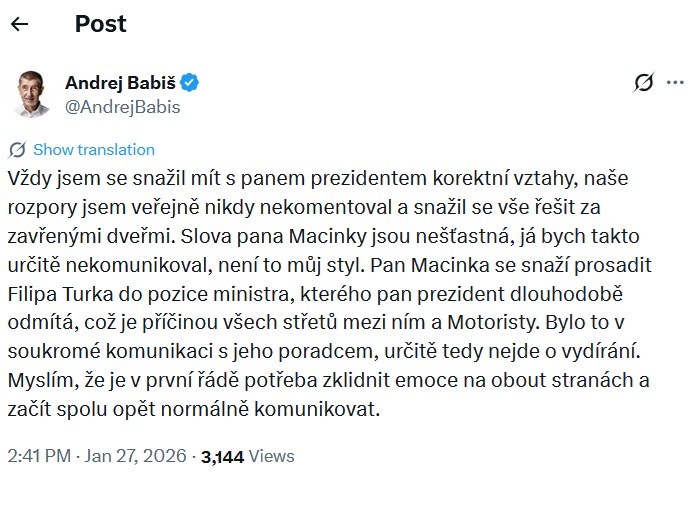This screenshot has width=695, height=513.
Task: Click the back arrow
Action: (x=19, y=25)
